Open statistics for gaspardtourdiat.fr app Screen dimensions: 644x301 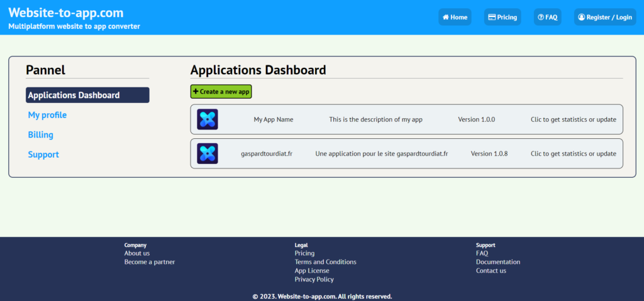[573, 153]
